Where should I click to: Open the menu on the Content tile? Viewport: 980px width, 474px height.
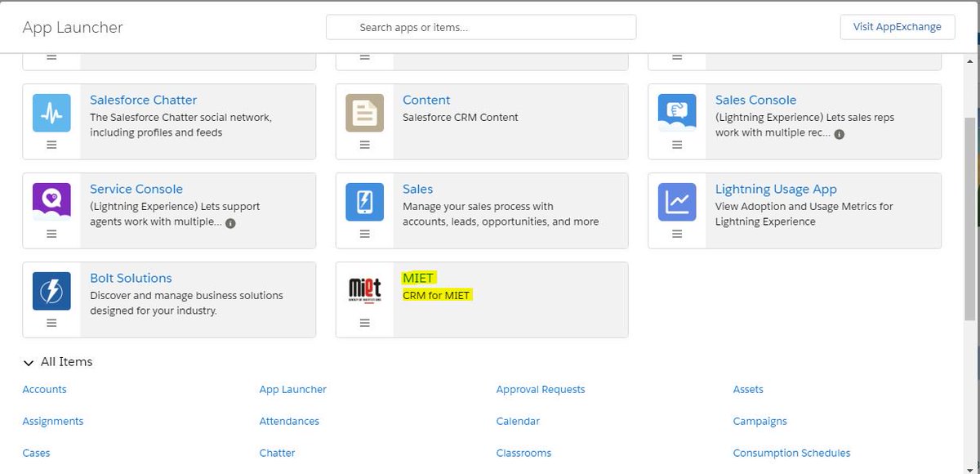(364, 145)
